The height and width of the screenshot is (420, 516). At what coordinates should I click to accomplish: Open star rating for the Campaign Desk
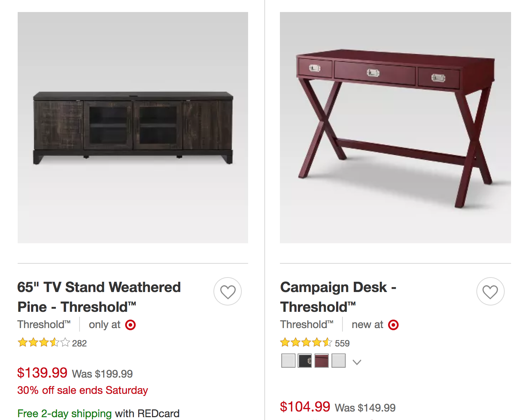[x=306, y=343]
